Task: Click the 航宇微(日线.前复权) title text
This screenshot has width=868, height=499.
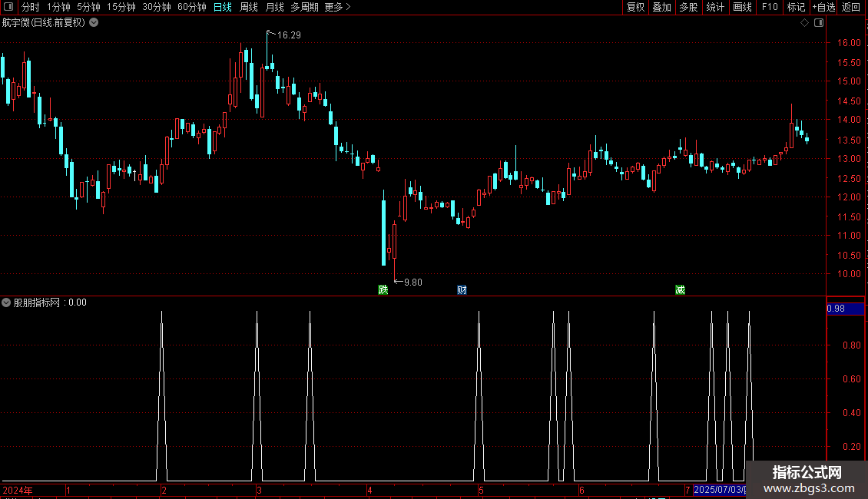Action: coord(44,23)
